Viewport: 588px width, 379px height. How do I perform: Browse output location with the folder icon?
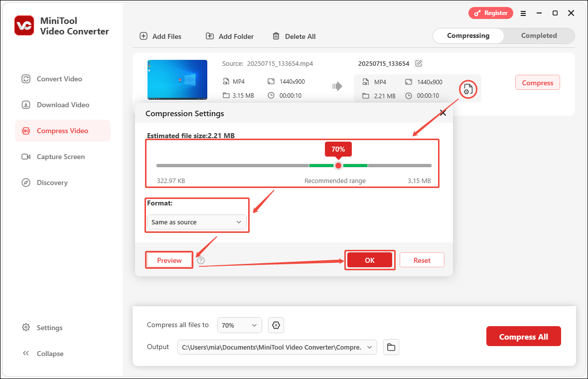391,347
